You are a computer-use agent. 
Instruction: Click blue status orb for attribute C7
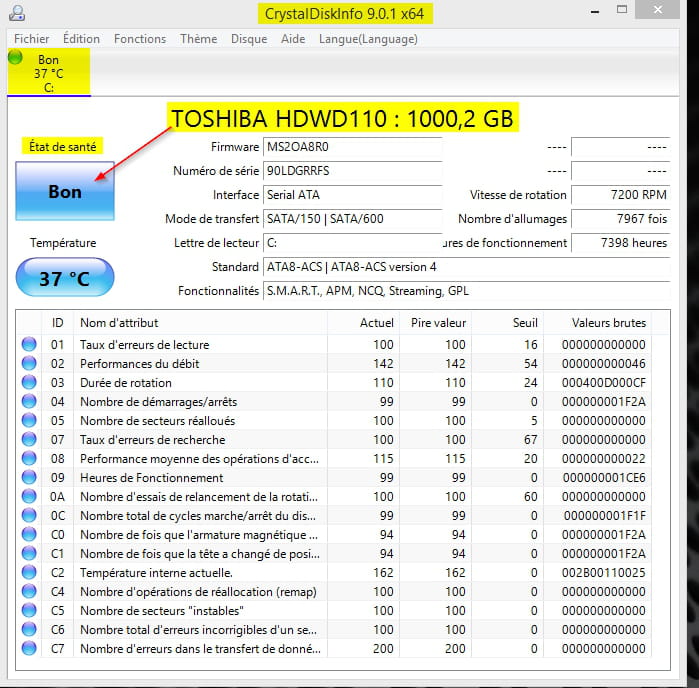coord(29,648)
